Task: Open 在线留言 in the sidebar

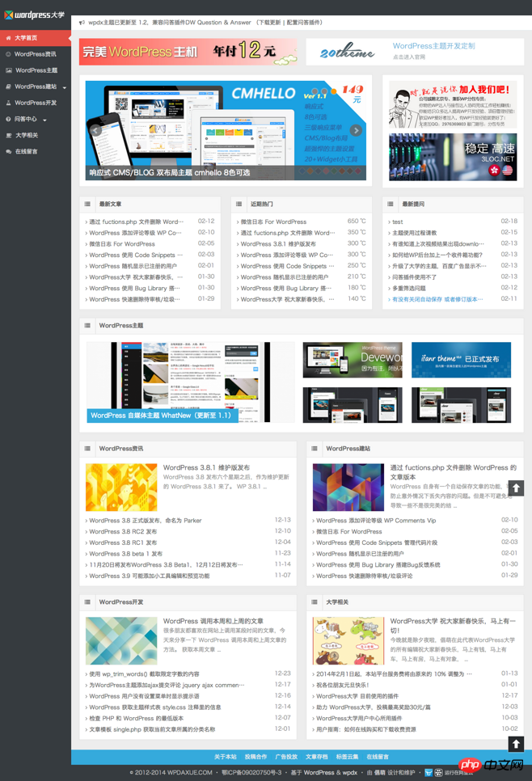Action: point(26,151)
